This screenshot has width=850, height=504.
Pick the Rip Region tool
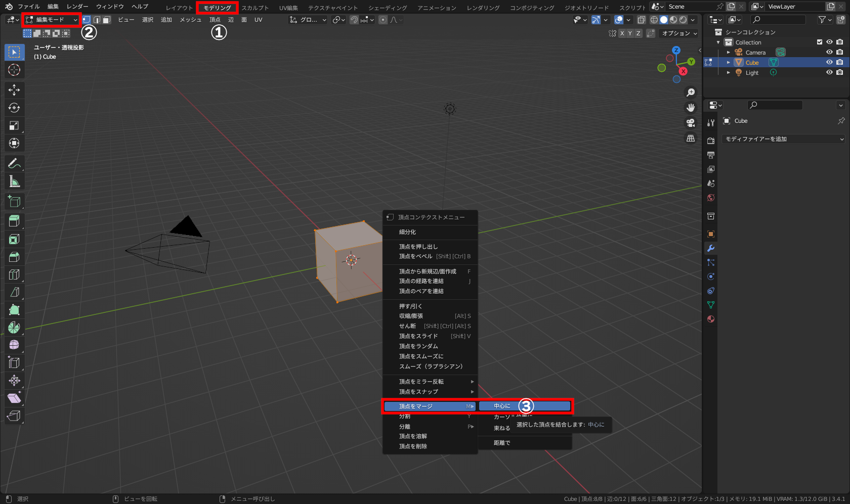pyautogui.click(x=14, y=416)
